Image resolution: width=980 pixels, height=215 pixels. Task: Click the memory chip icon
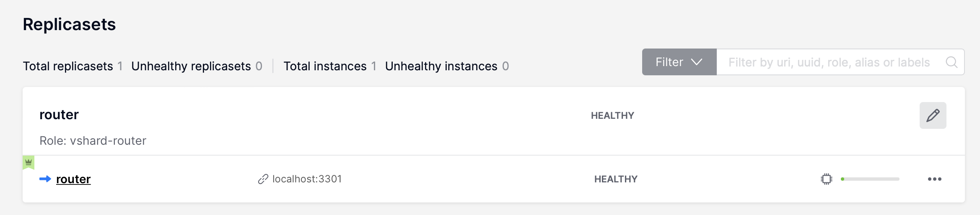(x=827, y=179)
